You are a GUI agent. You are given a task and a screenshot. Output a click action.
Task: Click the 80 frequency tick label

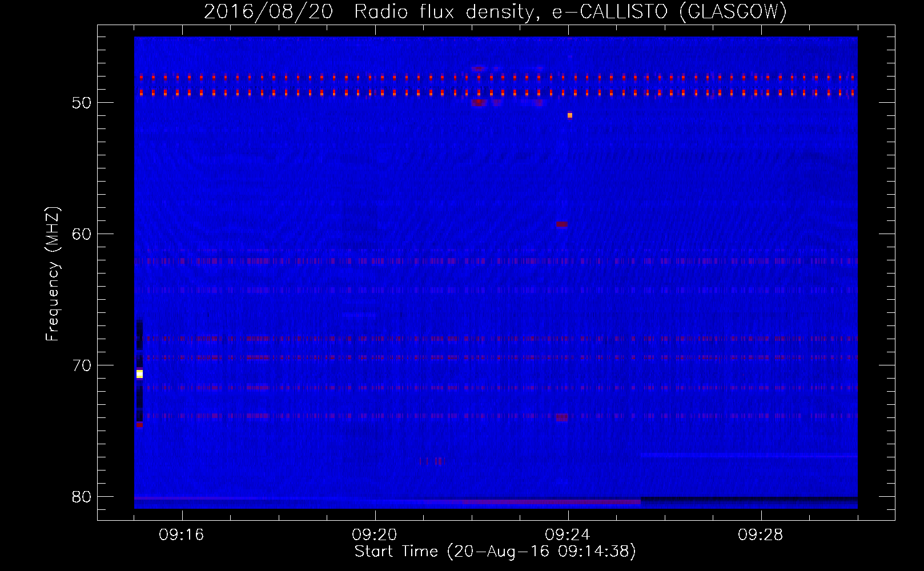click(x=82, y=497)
